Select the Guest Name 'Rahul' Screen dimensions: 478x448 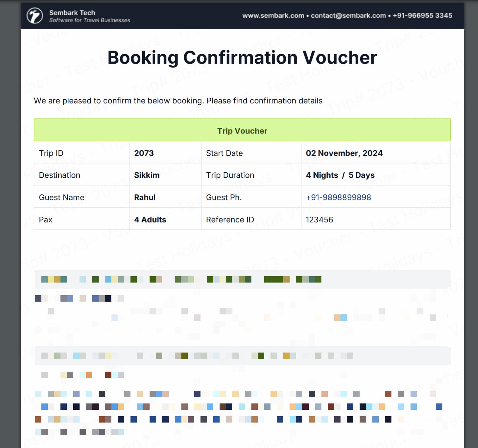click(x=145, y=197)
